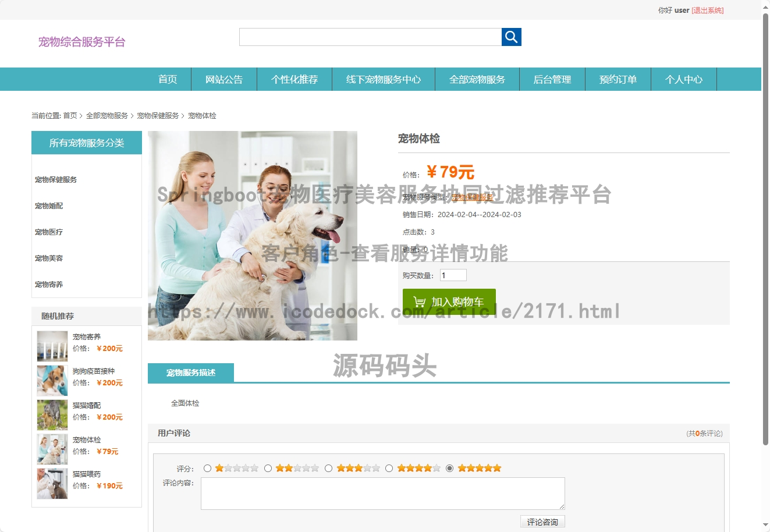
Task: Click the 宠物综合服务平台 site logo
Action: [82, 42]
